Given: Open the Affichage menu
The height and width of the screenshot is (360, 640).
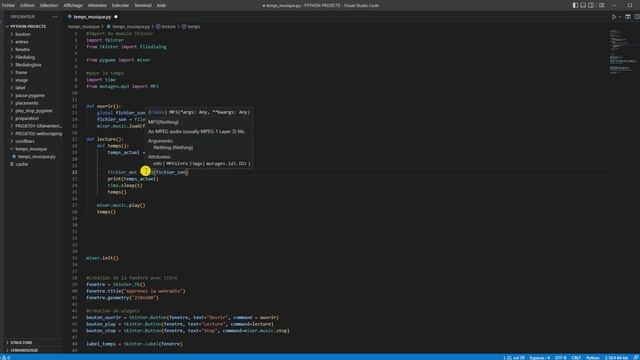Looking at the screenshot, I should coord(73,5).
